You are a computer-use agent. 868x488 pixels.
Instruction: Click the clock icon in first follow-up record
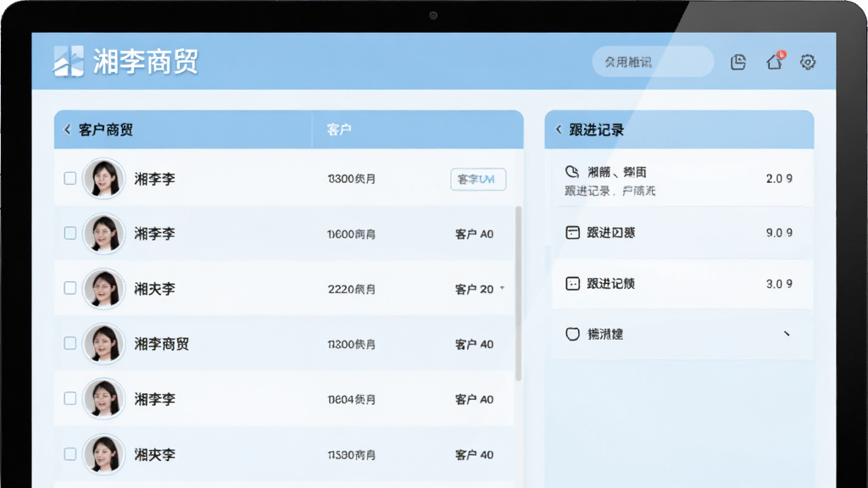[572, 171]
